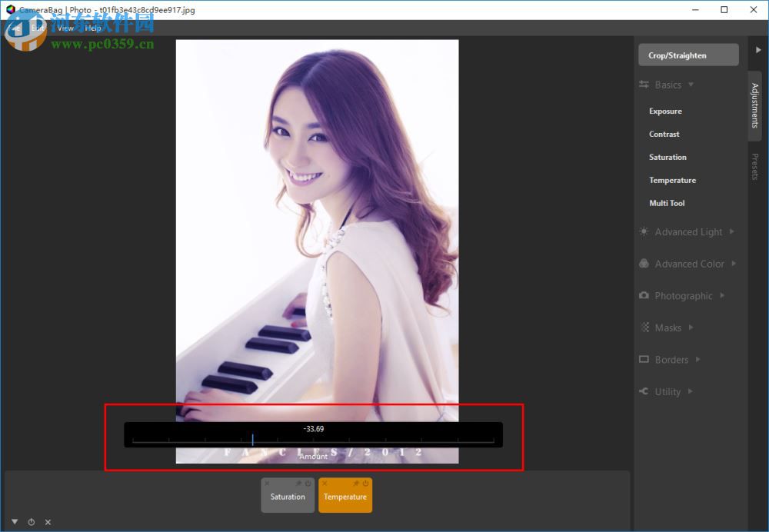769x532 pixels.
Task: Toggle all adjustments power icon in tray
Action: click(x=32, y=522)
